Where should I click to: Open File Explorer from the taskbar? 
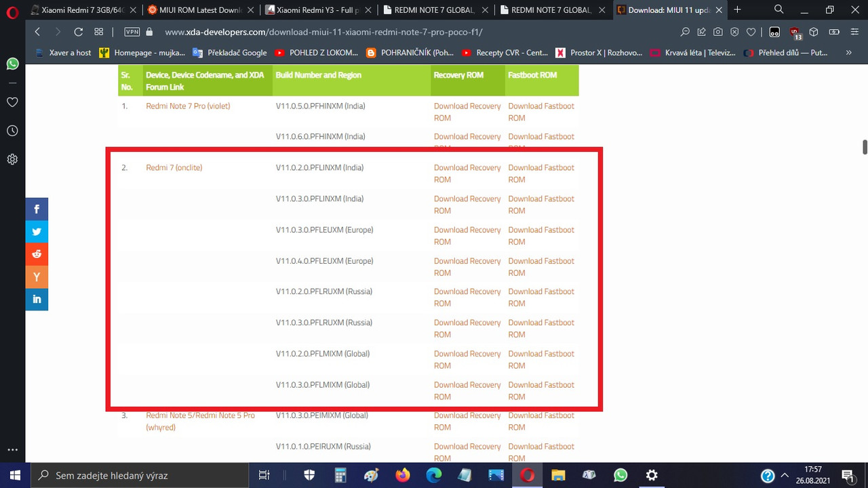click(557, 475)
